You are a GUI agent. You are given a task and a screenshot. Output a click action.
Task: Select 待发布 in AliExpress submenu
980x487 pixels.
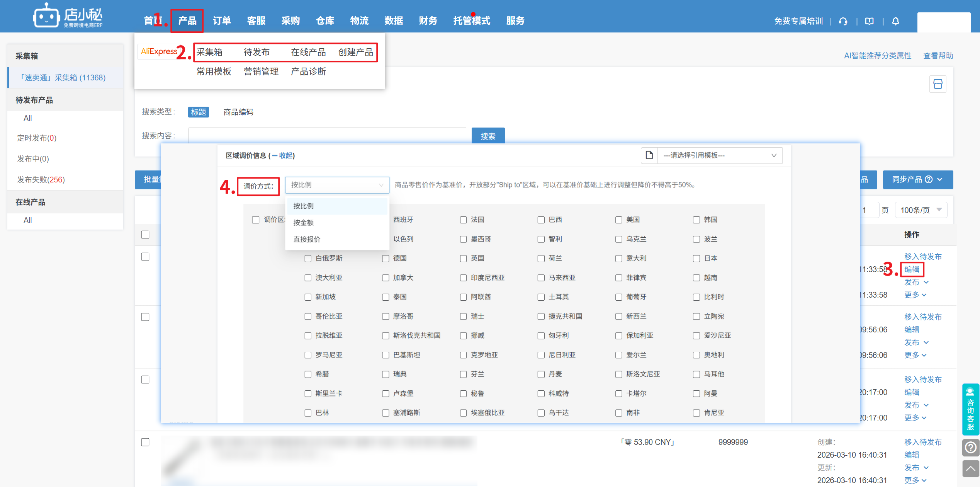(x=256, y=52)
